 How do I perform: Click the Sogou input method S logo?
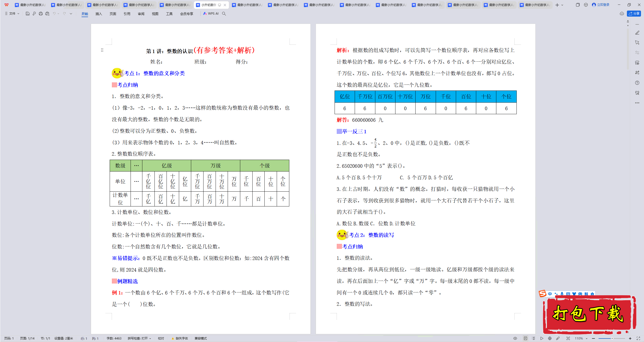542,293
